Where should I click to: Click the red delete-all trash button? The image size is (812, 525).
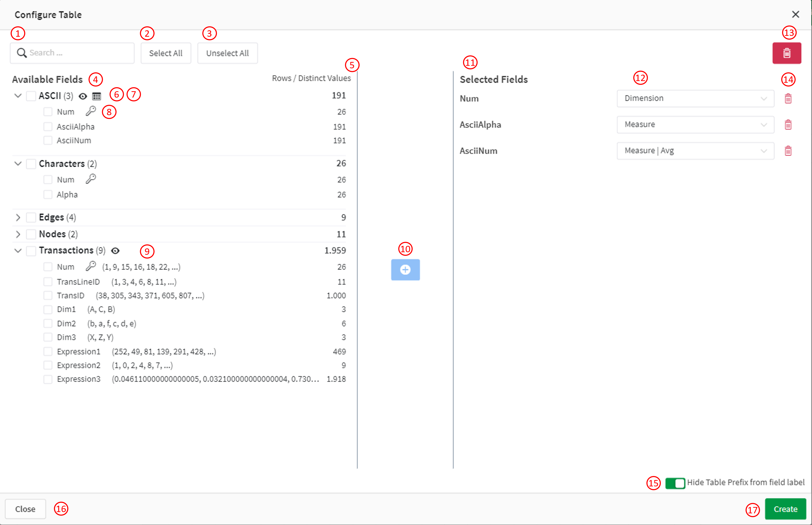787,53
